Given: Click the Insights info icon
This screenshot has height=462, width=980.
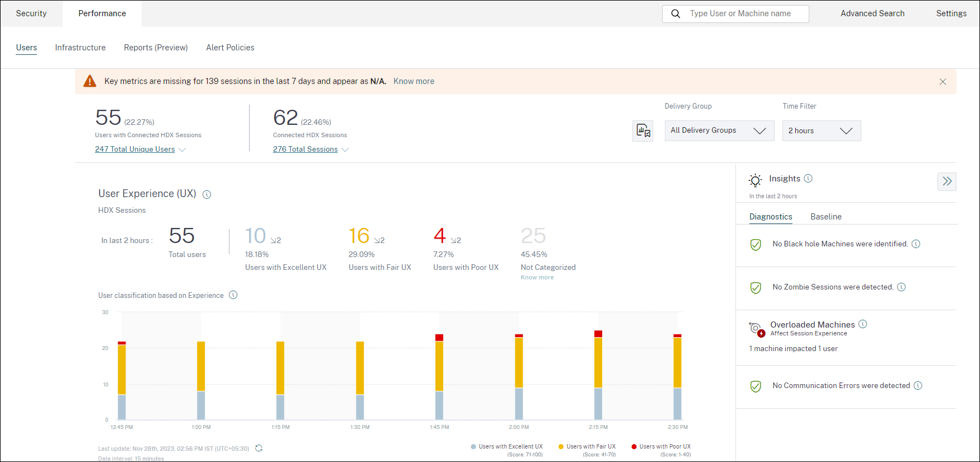Looking at the screenshot, I should click(808, 179).
